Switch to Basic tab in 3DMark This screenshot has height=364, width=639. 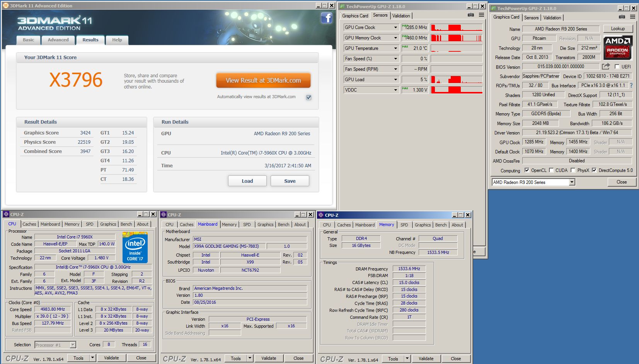28,40
